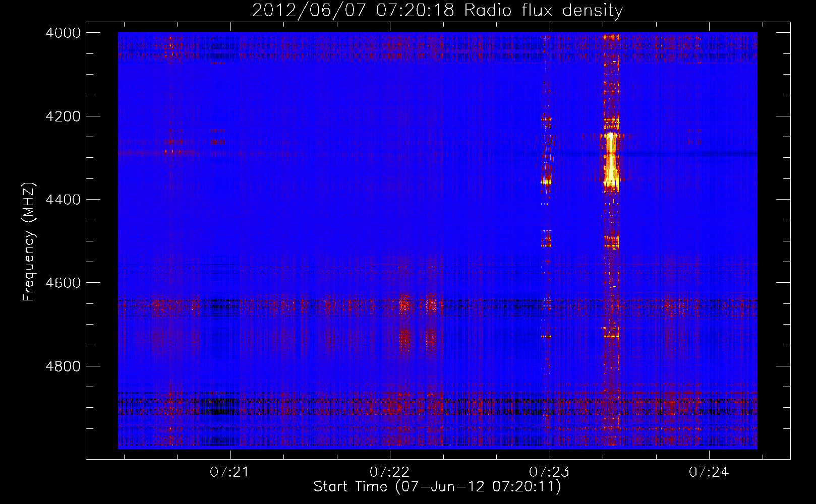The image size is (816, 504).
Task: Click the "Start Time (07-Jun-12 07:20:11)" x-axis label
Action: [x=437, y=486]
